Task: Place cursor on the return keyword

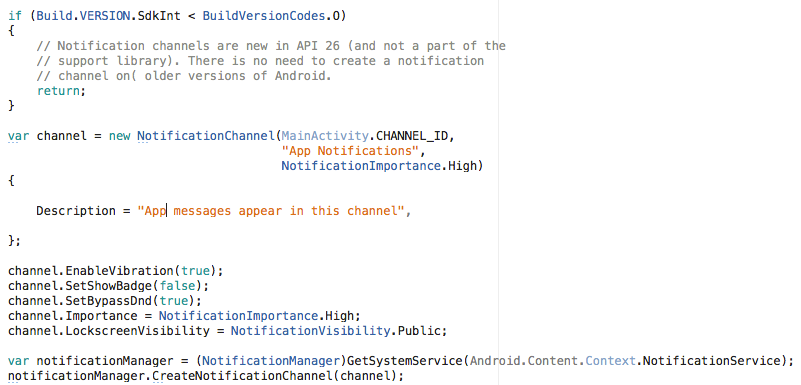Action: 58,91
